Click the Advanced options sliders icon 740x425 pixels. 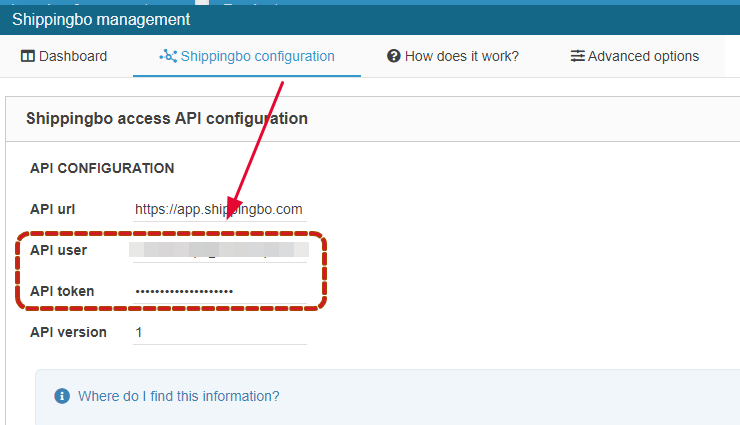pyautogui.click(x=578, y=56)
